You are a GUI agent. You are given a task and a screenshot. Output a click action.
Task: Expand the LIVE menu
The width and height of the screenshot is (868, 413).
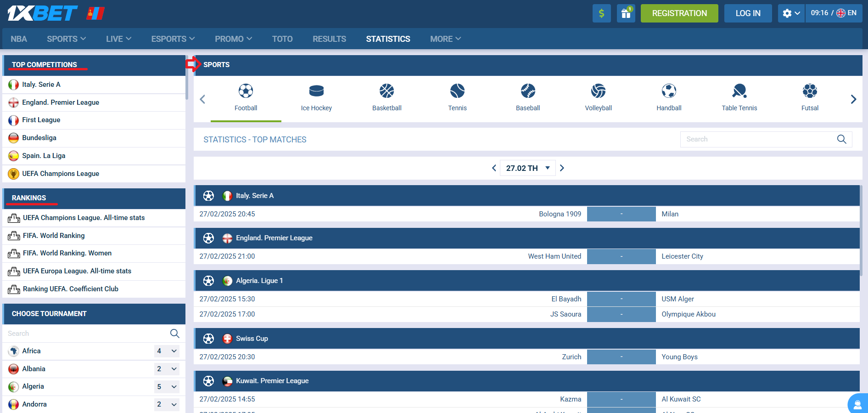point(118,39)
